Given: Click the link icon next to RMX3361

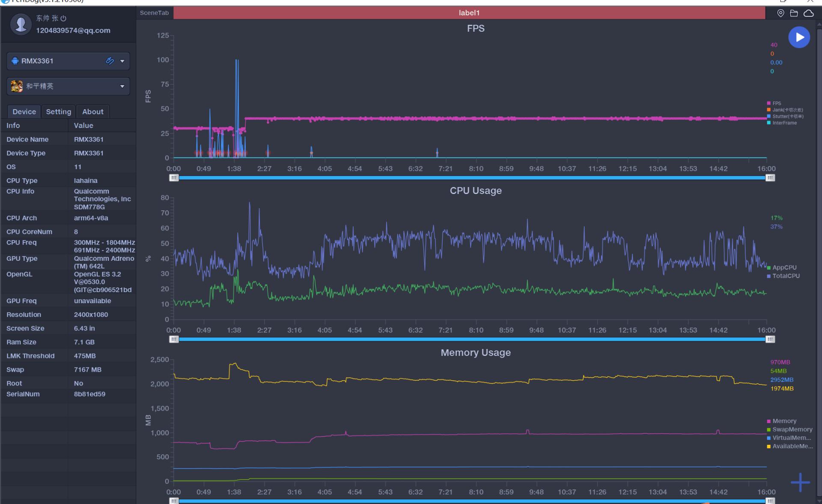Looking at the screenshot, I should click(110, 61).
